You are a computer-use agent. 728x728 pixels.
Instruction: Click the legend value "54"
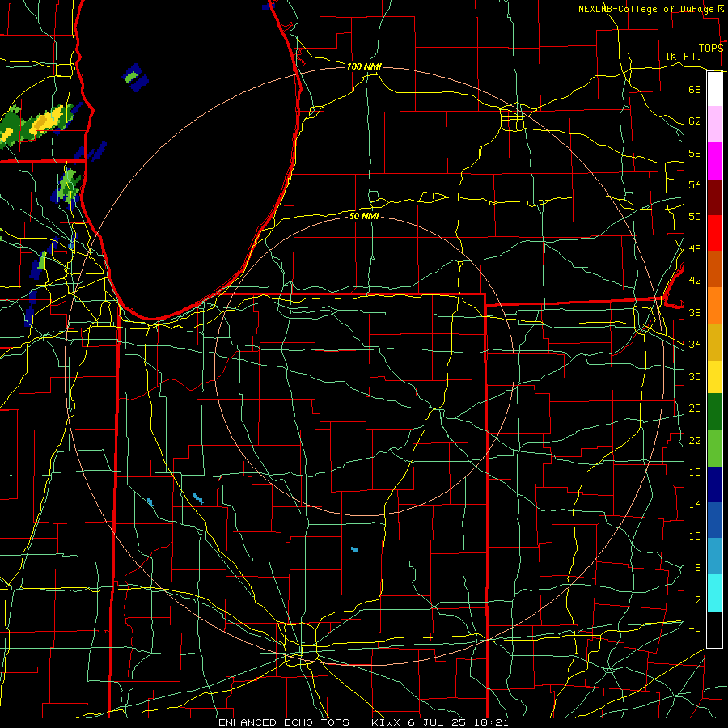click(x=695, y=184)
